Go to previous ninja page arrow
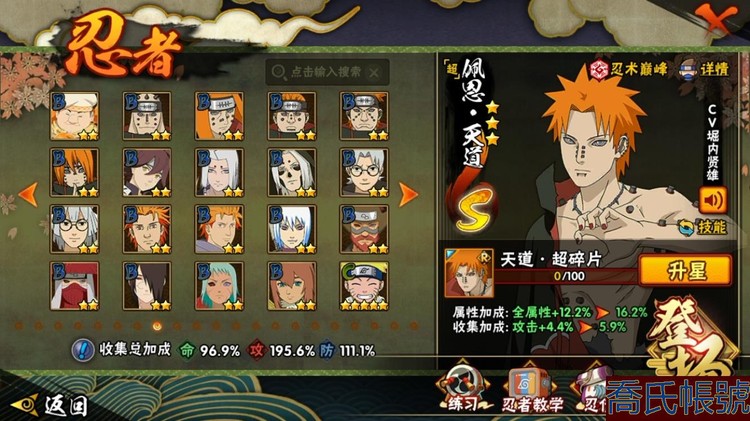 coord(28,194)
